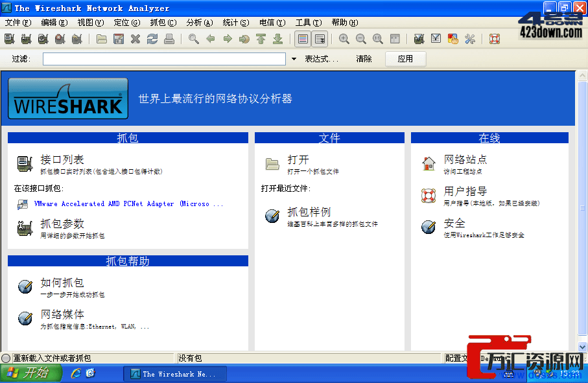Open the 电信 (Telephony) menu
The image size is (588, 383).
pos(272,23)
